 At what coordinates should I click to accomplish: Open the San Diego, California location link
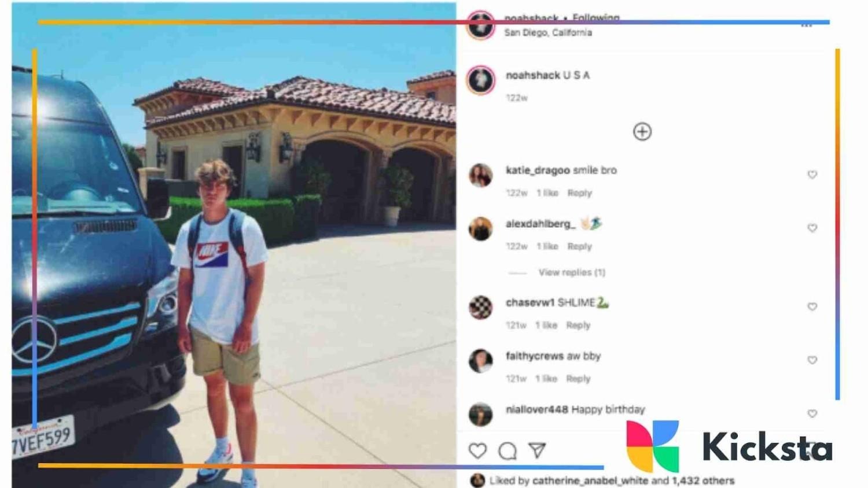click(548, 33)
